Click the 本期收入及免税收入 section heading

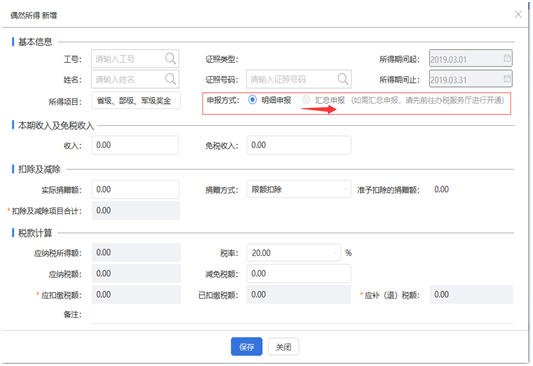pyautogui.click(x=56, y=125)
